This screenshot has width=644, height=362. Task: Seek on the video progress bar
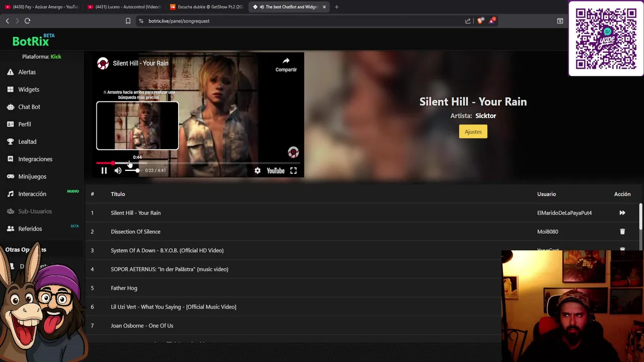pos(198,163)
